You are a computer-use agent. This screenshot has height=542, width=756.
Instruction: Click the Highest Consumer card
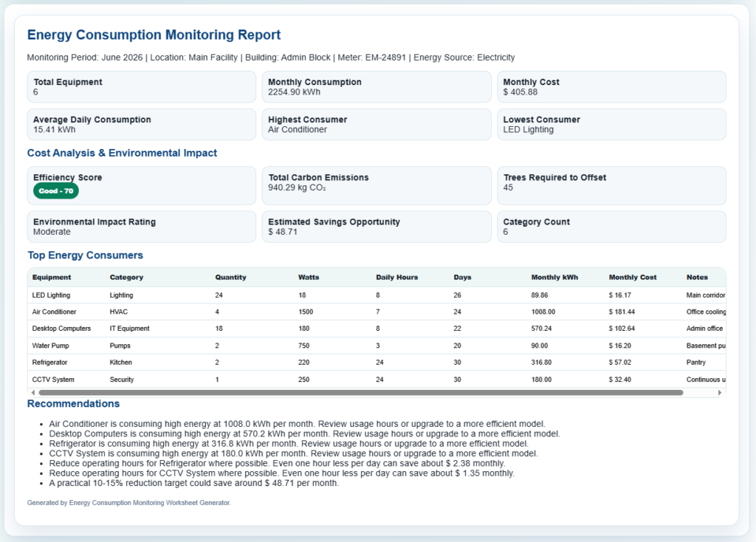tap(377, 124)
